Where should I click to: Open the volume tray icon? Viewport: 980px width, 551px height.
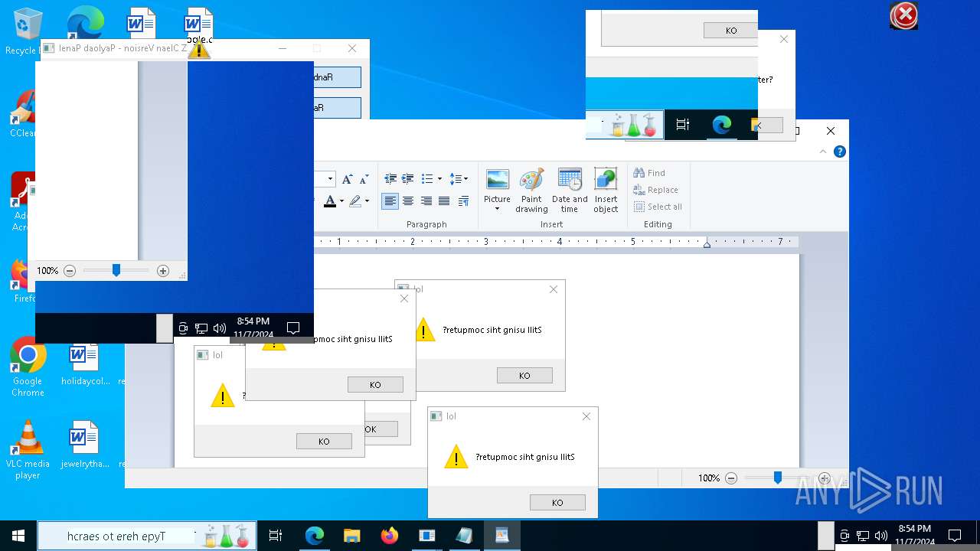881,536
